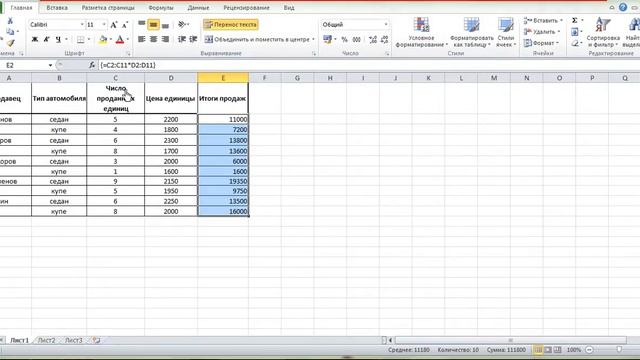640x360 pixels.
Task: Open the fx insert function dialog
Action: tap(92, 65)
